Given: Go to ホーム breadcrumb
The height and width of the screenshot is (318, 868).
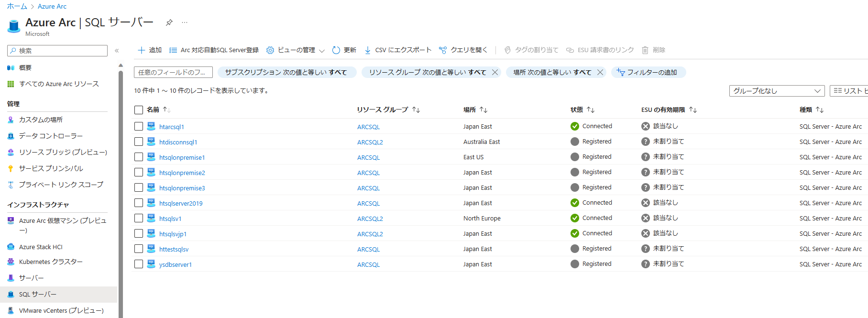Looking at the screenshot, I should tap(17, 6).
